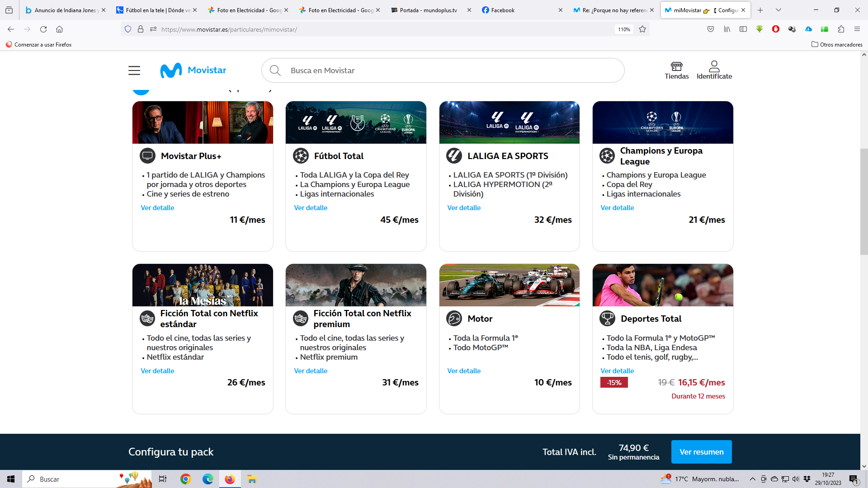Image resolution: width=868 pixels, height=488 pixels.
Task: Open the Movistar hamburger menu
Action: [134, 70]
